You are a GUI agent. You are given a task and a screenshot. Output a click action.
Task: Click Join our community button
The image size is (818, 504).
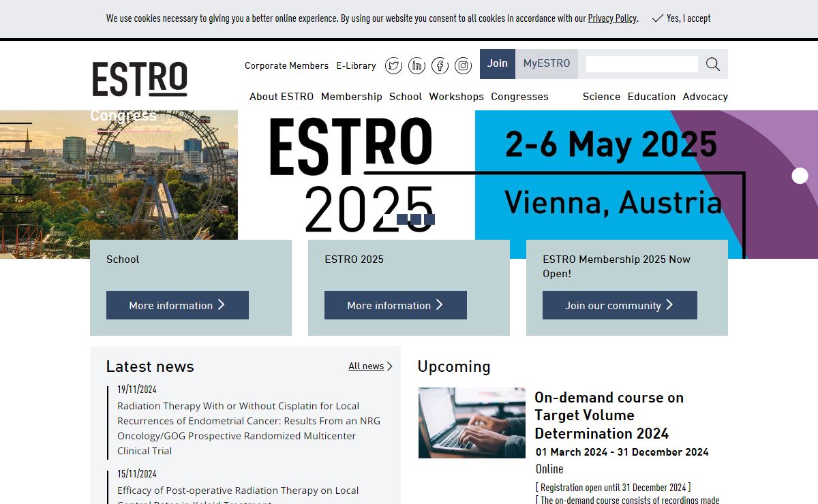click(620, 305)
